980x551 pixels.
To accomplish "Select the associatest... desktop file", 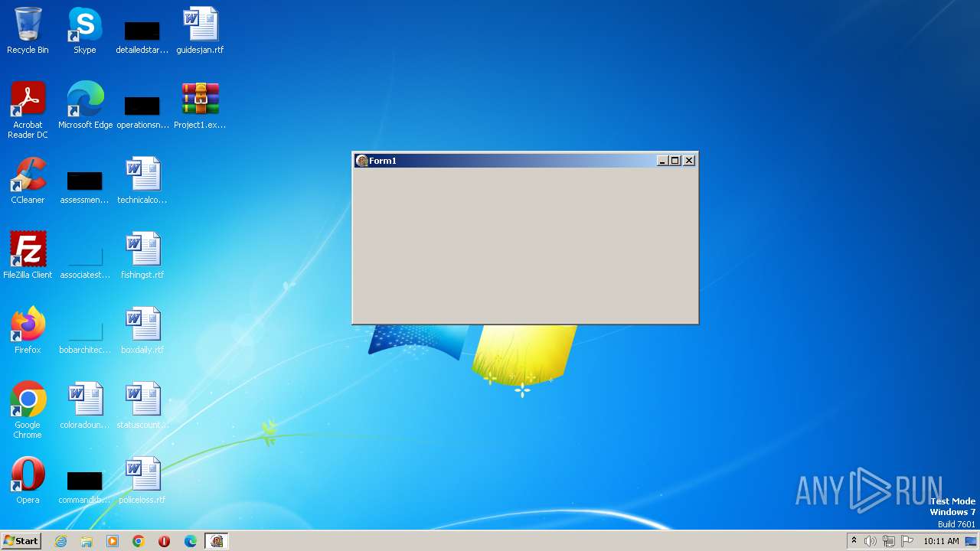I will coord(85,262).
